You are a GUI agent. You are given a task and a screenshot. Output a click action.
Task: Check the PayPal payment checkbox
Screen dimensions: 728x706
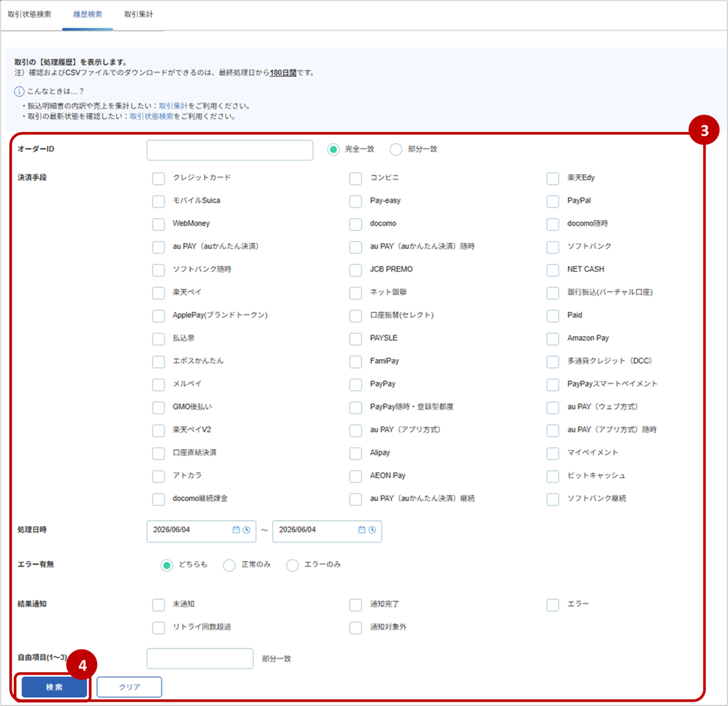552,201
